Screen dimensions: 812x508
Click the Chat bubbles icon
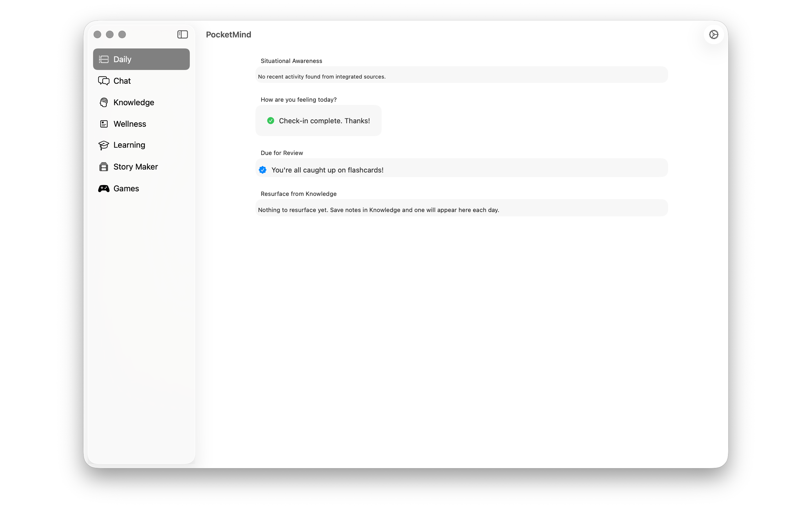[x=104, y=81]
